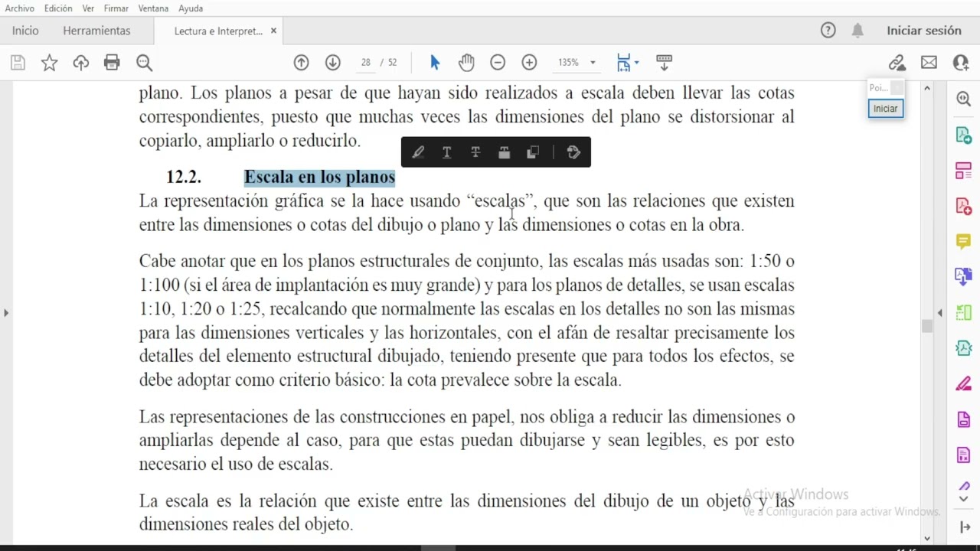The width and height of the screenshot is (980, 551).
Task: Choose the hand pan tool
Action: pyautogui.click(x=466, y=63)
